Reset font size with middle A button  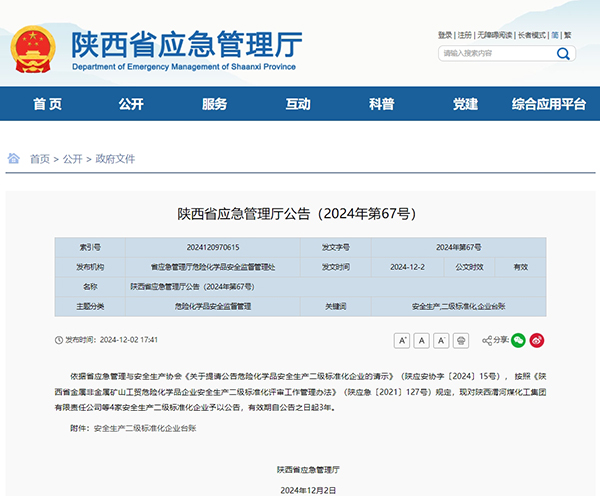(422, 340)
